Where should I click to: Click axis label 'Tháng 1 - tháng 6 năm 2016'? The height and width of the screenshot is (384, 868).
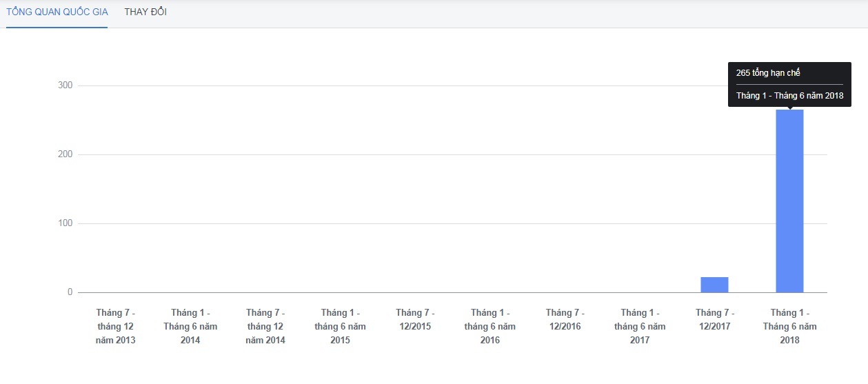click(x=490, y=327)
